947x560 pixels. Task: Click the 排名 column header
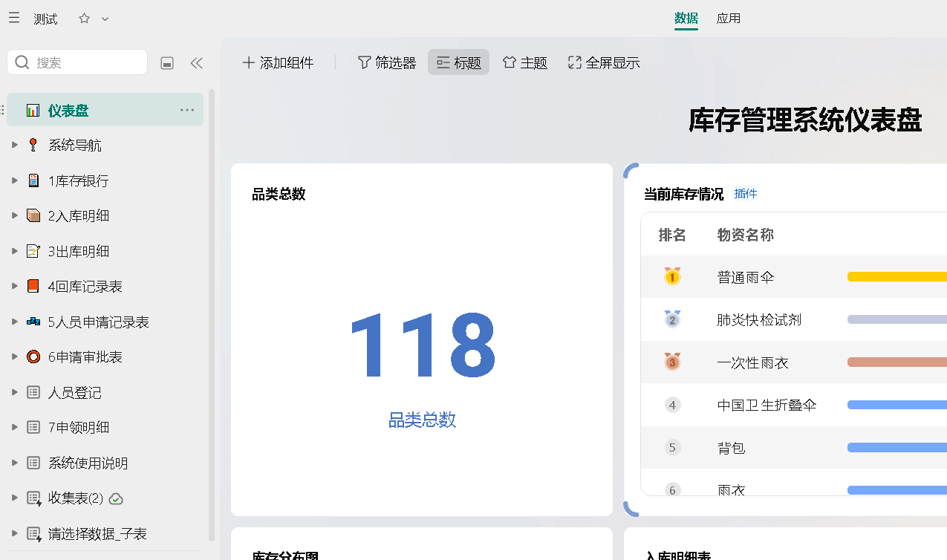[672, 235]
